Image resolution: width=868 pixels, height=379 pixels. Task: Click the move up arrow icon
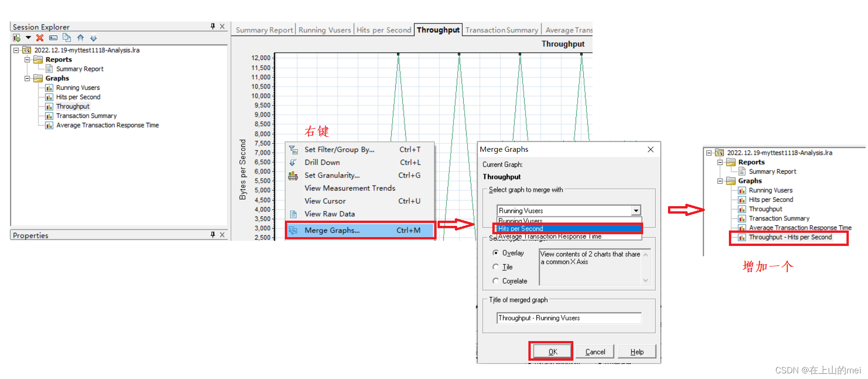(x=81, y=38)
